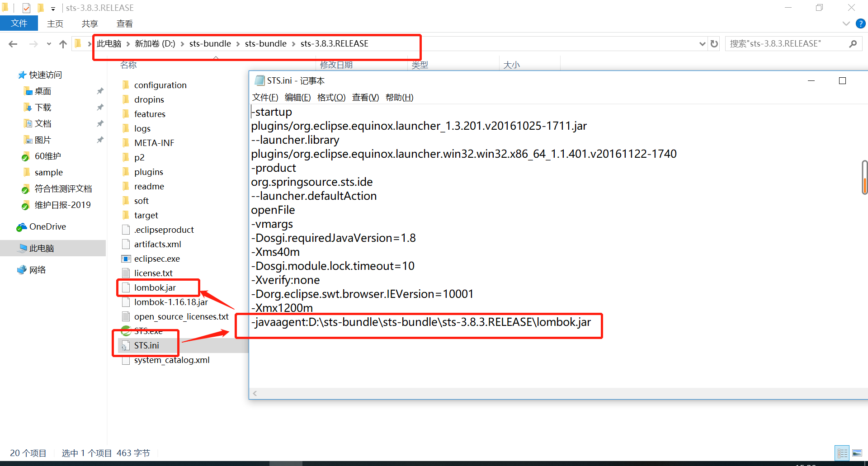
Task: Click 新加卷 (D:) in the address breadcrumb
Action: click(155, 44)
